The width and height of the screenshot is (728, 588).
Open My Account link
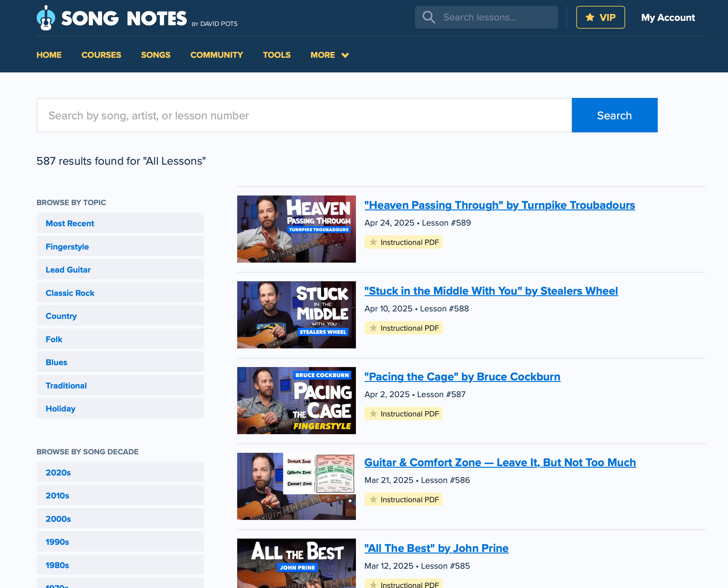(x=668, y=18)
